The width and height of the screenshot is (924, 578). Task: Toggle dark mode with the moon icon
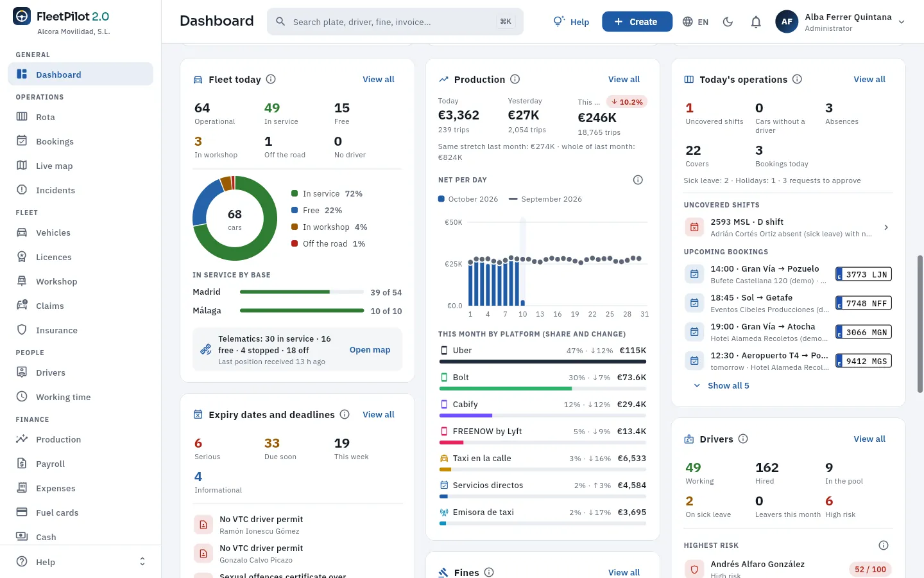[x=728, y=22]
